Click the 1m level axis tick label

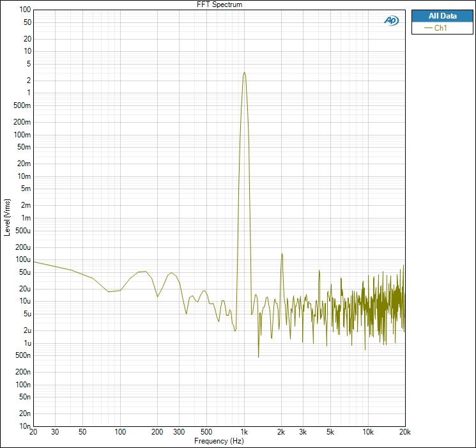coord(26,218)
